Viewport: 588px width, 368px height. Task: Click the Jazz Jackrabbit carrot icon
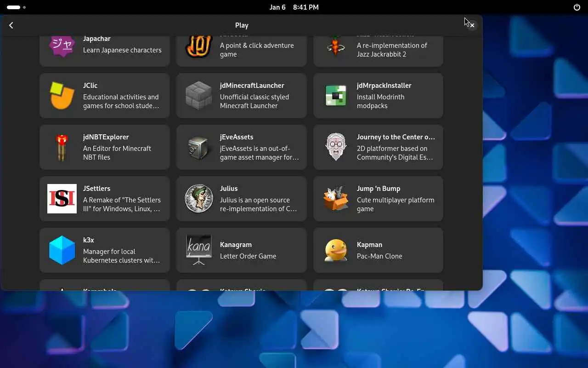point(336,46)
